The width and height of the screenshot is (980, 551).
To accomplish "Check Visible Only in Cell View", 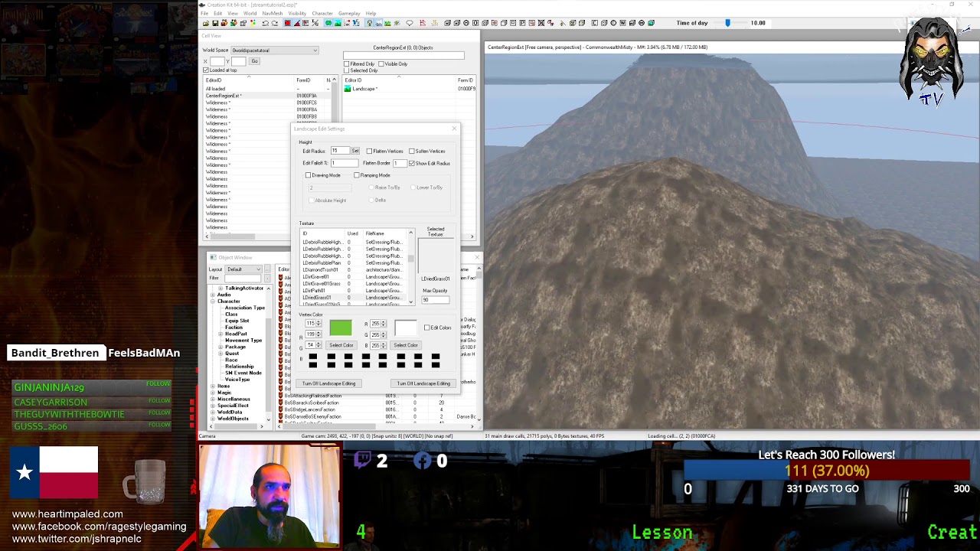I will pyautogui.click(x=381, y=64).
